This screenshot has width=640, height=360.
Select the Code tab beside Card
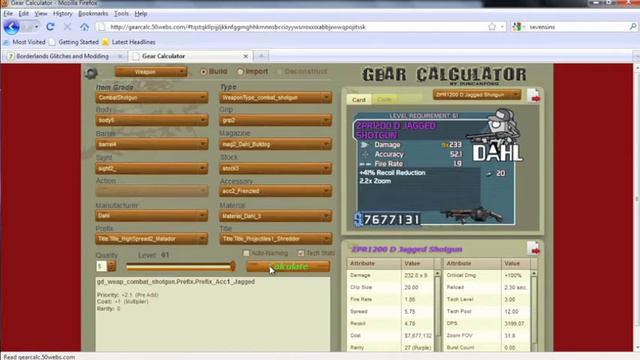pos(384,100)
